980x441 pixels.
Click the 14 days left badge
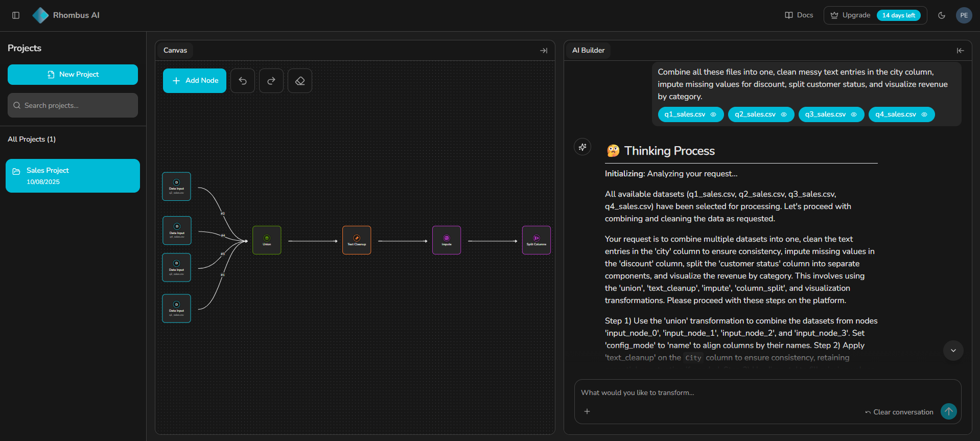(x=898, y=15)
